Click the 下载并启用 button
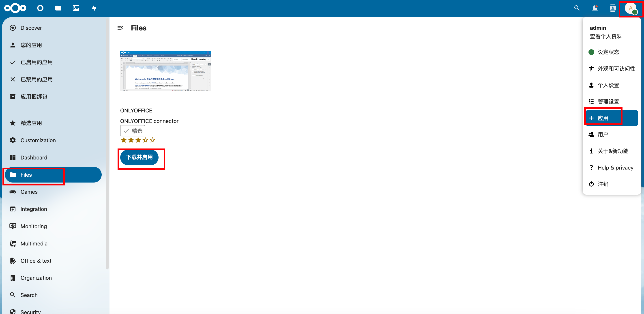The width and height of the screenshot is (644, 314). 139,157
